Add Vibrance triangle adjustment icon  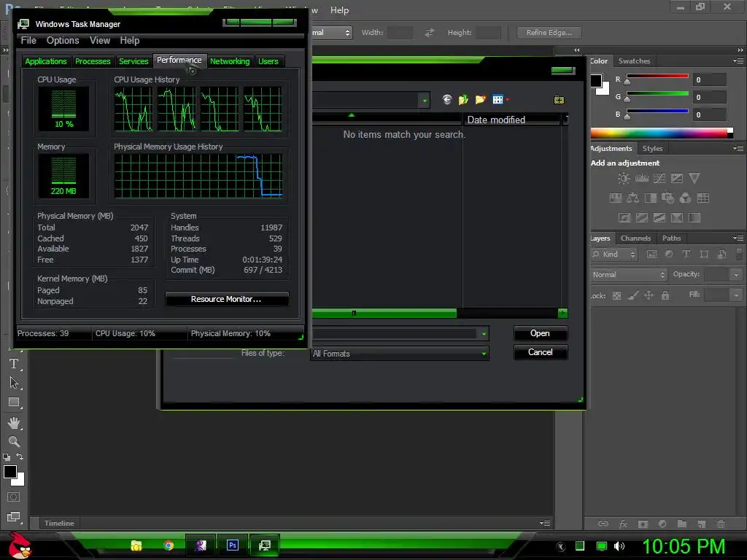pos(694,179)
